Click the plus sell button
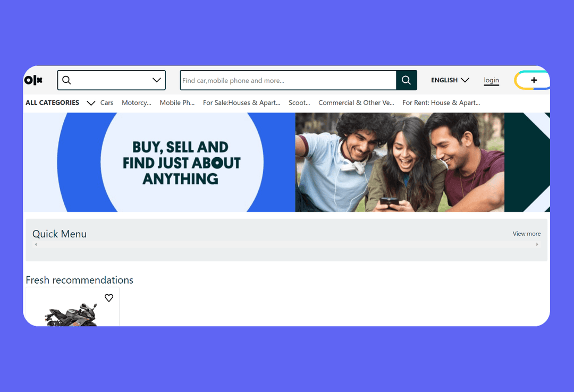Viewport: 574px width, 392px height. (x=533, y=80)
